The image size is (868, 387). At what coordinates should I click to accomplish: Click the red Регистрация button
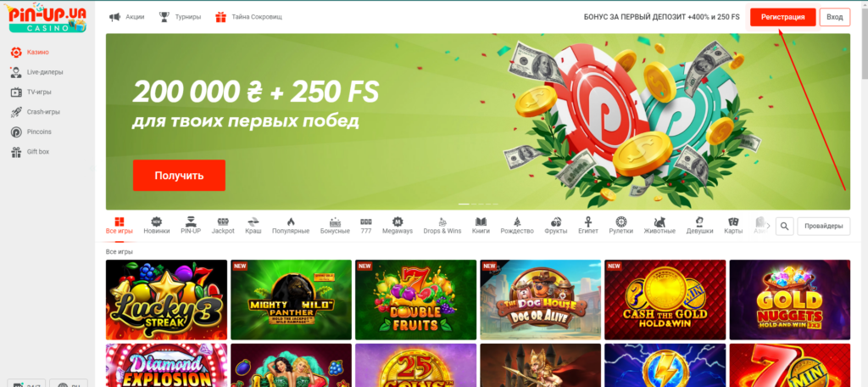(x=782, y=17)
